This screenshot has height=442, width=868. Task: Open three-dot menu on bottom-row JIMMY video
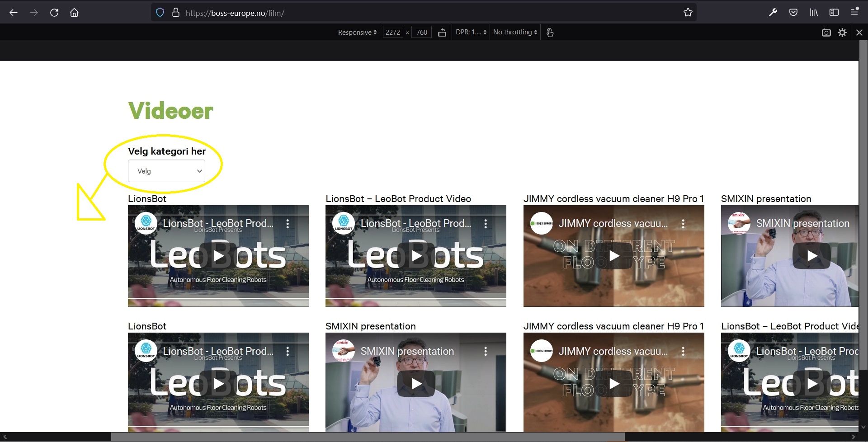click(683, 351)
